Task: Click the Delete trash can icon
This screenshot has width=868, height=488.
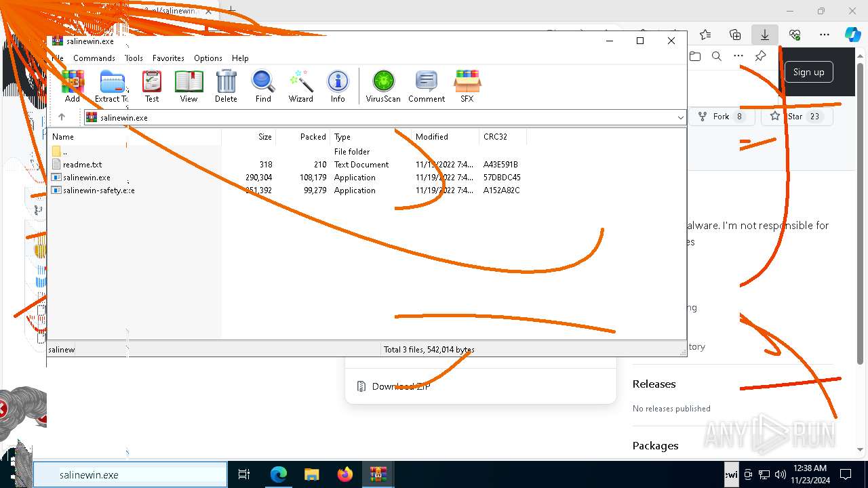Action: click(226, 86)
